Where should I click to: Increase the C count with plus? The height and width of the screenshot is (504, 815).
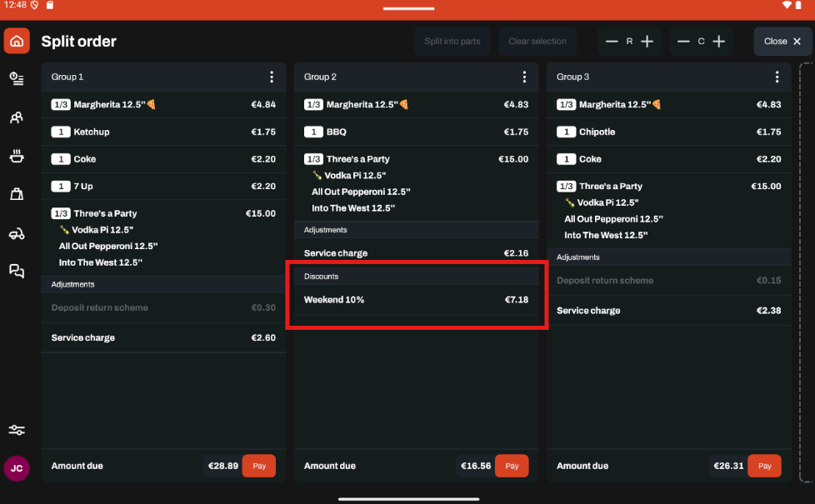click(719, 42)
